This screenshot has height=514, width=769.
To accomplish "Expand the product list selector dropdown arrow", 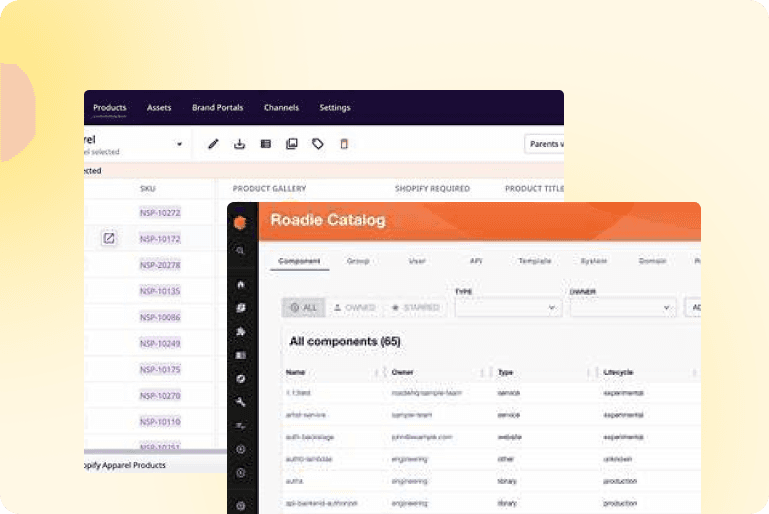I will [x=179, y=144].
